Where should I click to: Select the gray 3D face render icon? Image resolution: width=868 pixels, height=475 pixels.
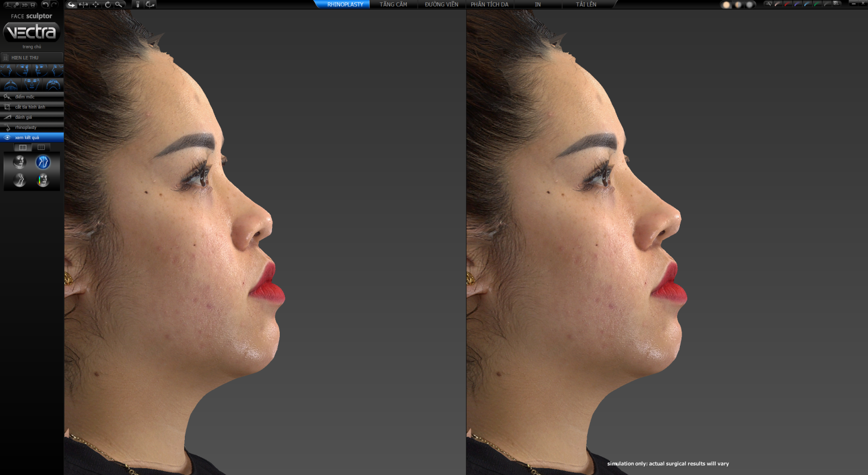[20, 163]
